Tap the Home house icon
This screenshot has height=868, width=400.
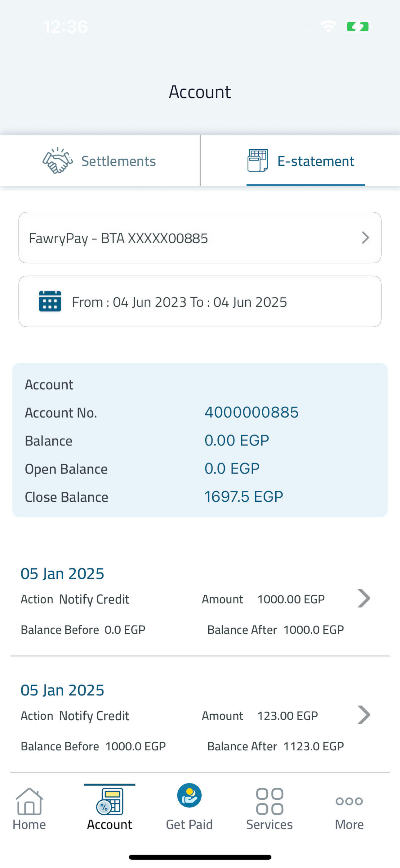click(29, 801)
